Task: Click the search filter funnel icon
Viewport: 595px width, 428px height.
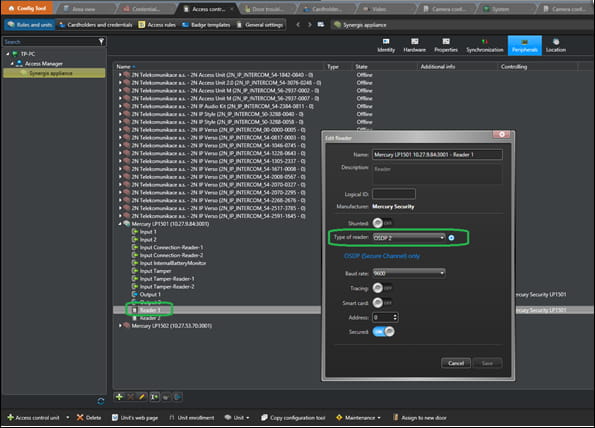Action: (101, 41)
